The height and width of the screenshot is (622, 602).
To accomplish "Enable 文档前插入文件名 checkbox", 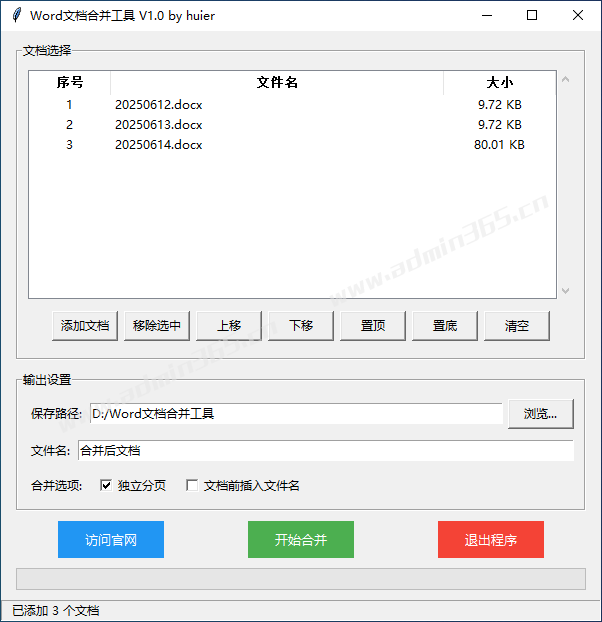I will (192, 485).
